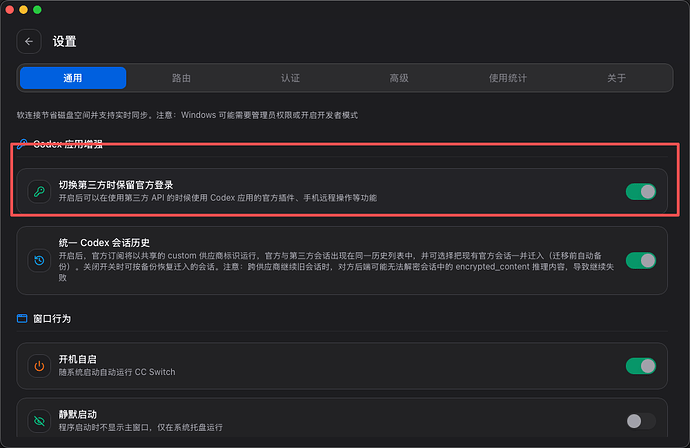Click the 开机自启 label text
The height and width of the screenshot is (448, 690).
[x=78, y=359]
